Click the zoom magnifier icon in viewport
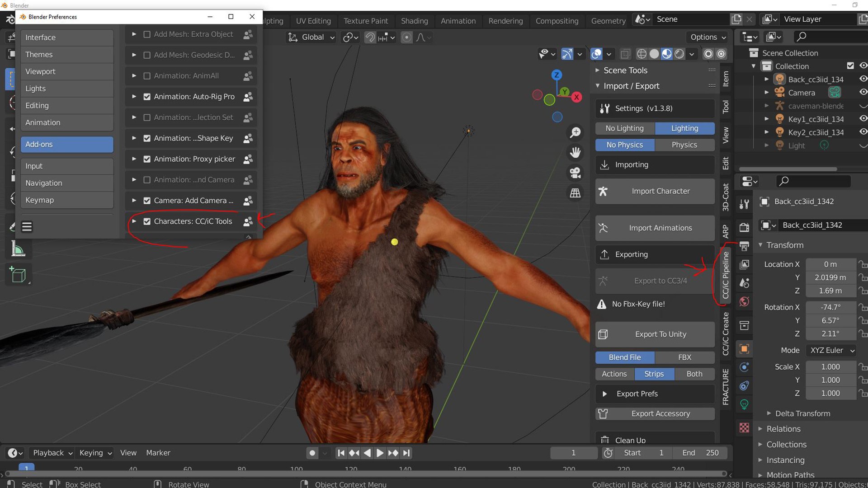Screen dimensions: 868x488 click(575, 132)
